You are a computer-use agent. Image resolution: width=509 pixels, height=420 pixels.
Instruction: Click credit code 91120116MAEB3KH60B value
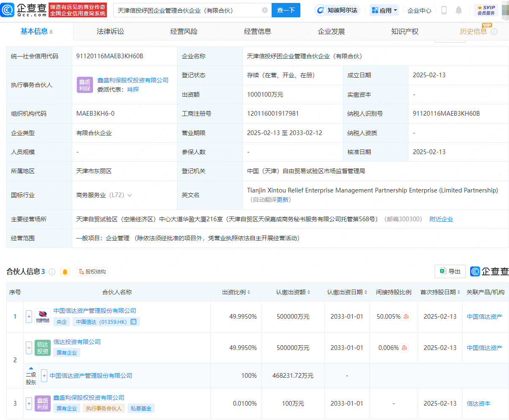[x=110, y=56]
